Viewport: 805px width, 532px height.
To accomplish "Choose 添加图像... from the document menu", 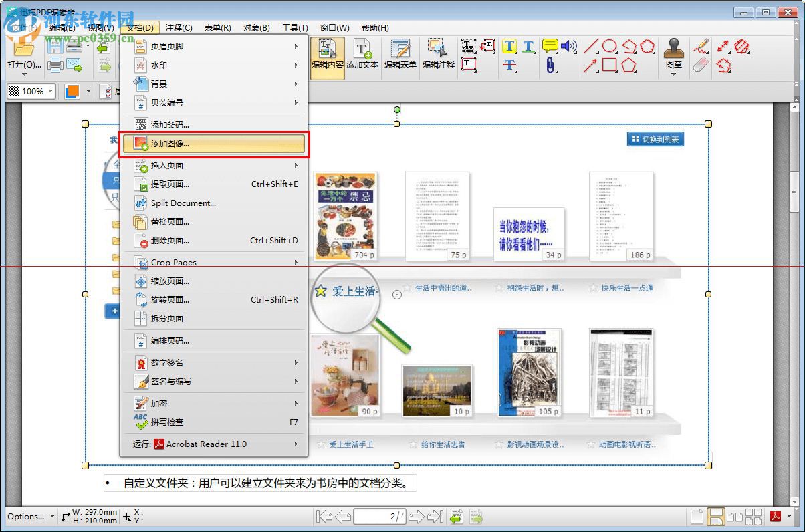I will point(213,144).
